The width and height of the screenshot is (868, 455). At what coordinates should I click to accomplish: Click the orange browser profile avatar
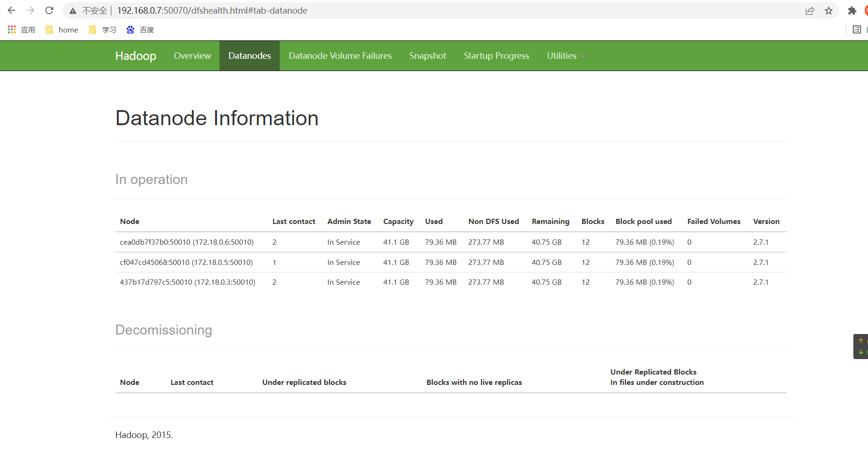point(866,10)
